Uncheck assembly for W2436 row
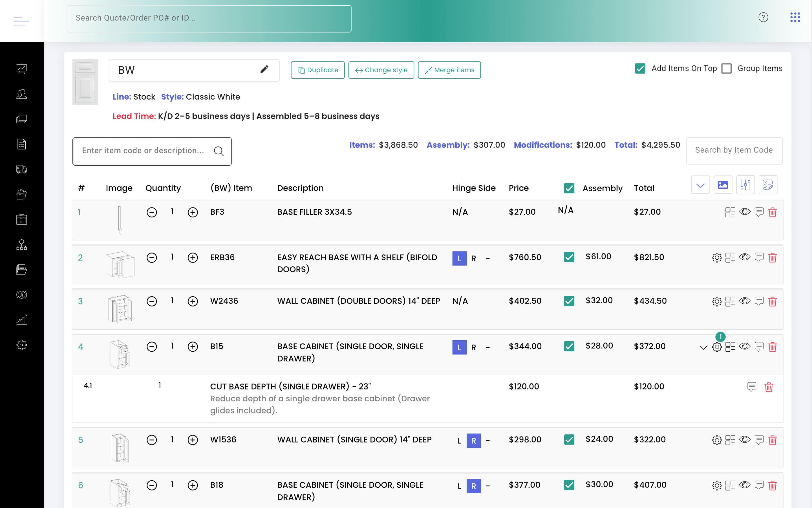The height and width of the screenshot is (508, 812). click(569, 301)
